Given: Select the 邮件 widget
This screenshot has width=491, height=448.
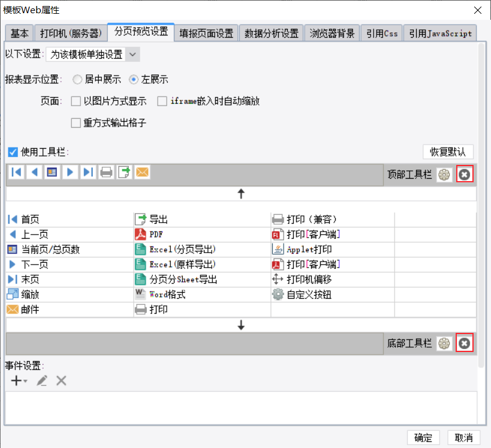Looking at the screenshot, I should click(x=70, y=309).
